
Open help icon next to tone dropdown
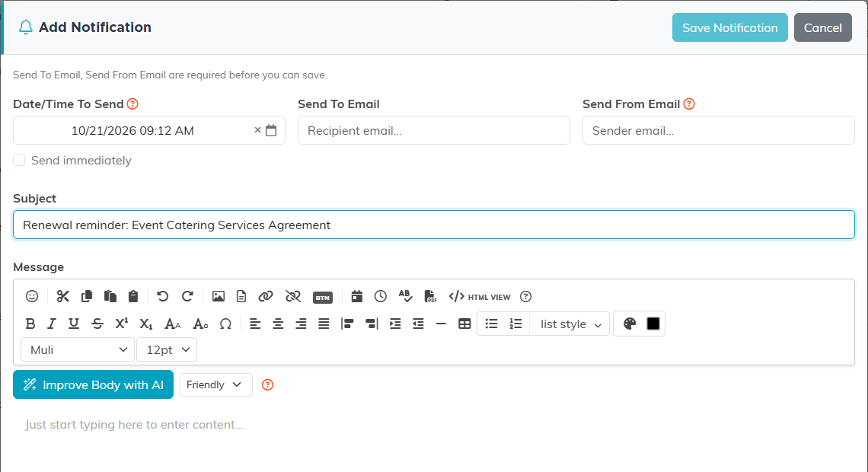[267, 384]
